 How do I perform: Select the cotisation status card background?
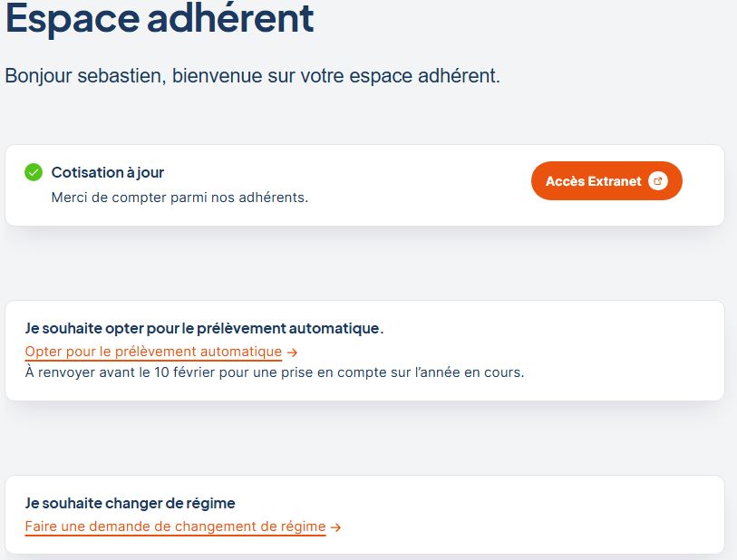click(364, 185)
